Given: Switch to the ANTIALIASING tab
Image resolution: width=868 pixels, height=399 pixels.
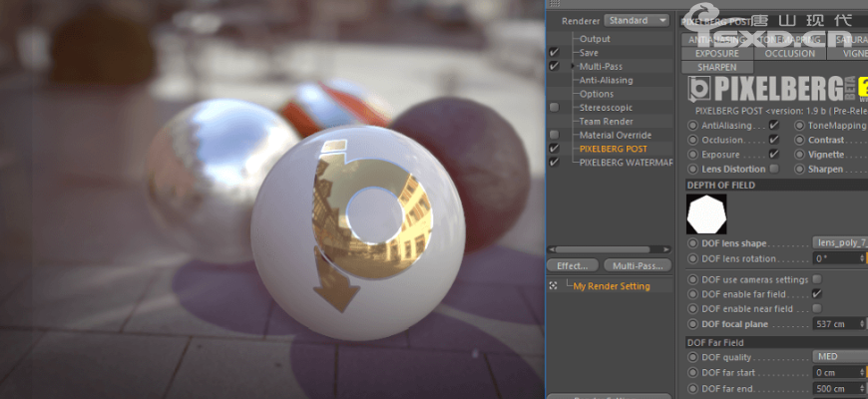Looking at the screenshot, I should [717, 40].
